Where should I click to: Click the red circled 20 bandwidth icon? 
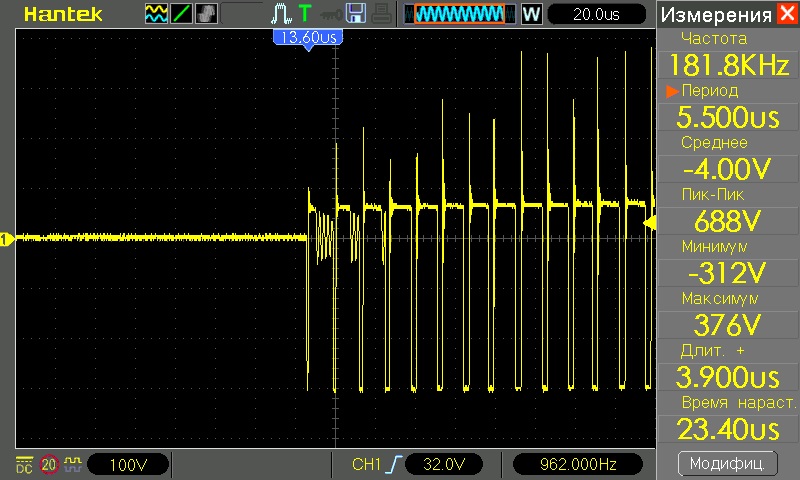pos(48,465)
